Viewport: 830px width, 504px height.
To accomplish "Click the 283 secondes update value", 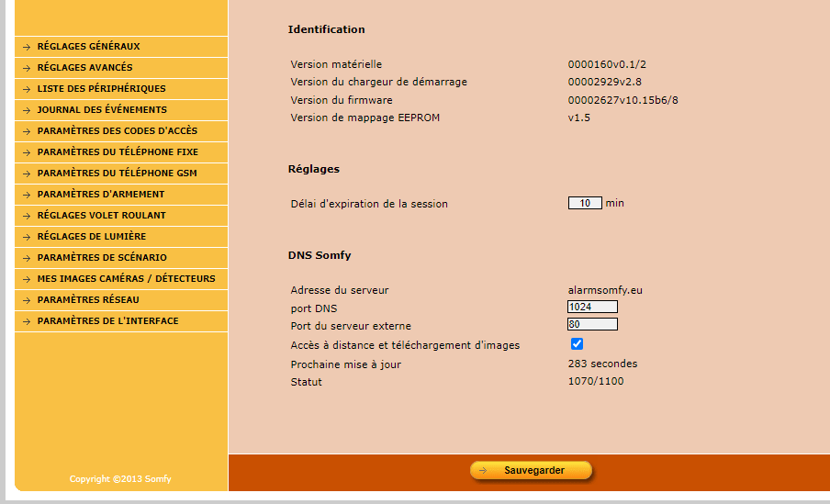I will coord(602,364).
